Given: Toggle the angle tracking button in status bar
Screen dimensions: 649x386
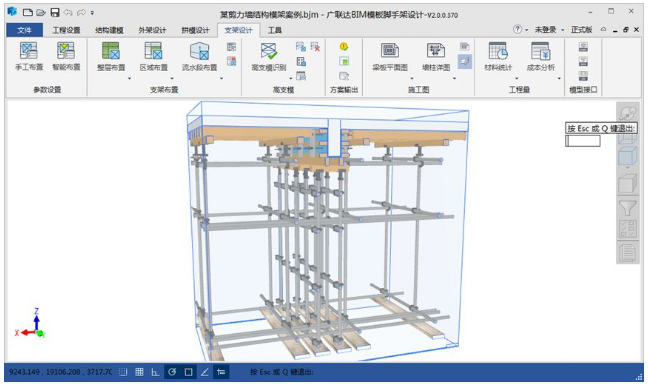Looking at the screenshot, I should click(204, 372).
